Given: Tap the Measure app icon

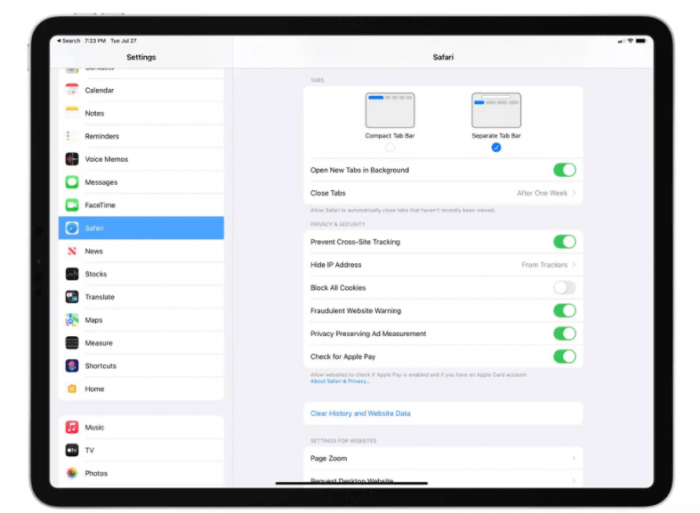Looking at the screenshot, I should point(72,343).
